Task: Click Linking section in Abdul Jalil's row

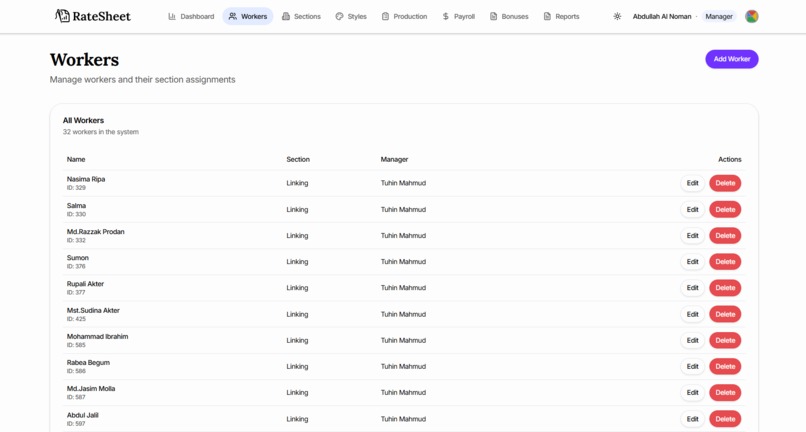Action: point(297,419)
